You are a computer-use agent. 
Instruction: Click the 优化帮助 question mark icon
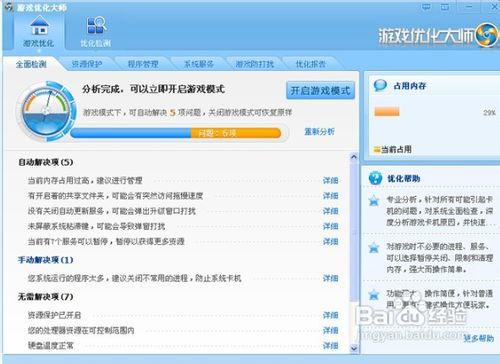[x=375, y=178]
